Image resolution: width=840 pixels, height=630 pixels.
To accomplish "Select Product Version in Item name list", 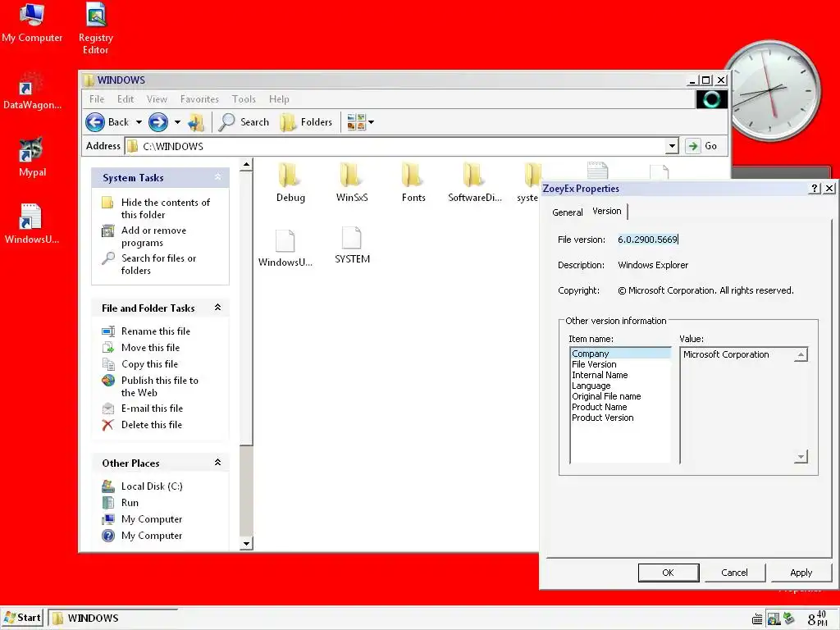I will [x=620, y=418].
